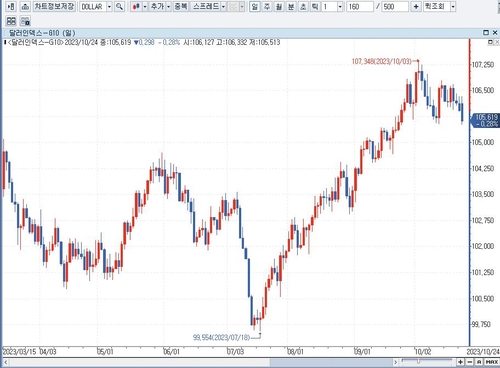Click the small restore icon in chart corner

(490, 42)
